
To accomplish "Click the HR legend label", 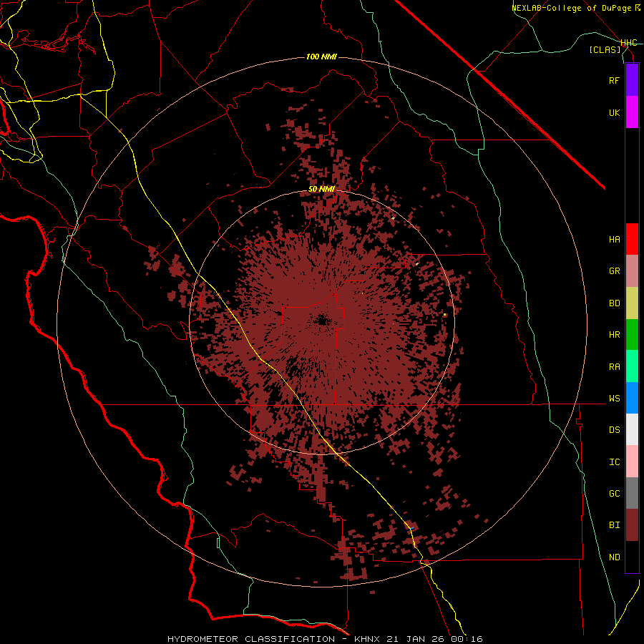I will pyautogui.click(x=615, y=335).
